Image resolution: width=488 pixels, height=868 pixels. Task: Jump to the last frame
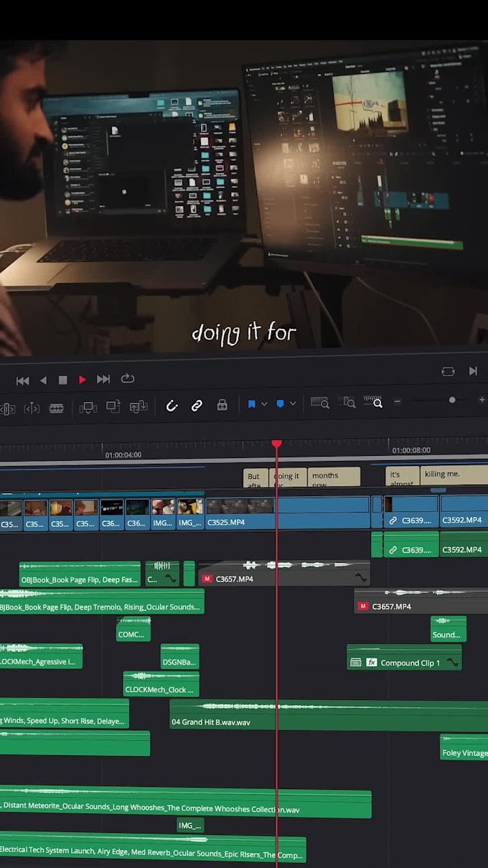[103, 380]
